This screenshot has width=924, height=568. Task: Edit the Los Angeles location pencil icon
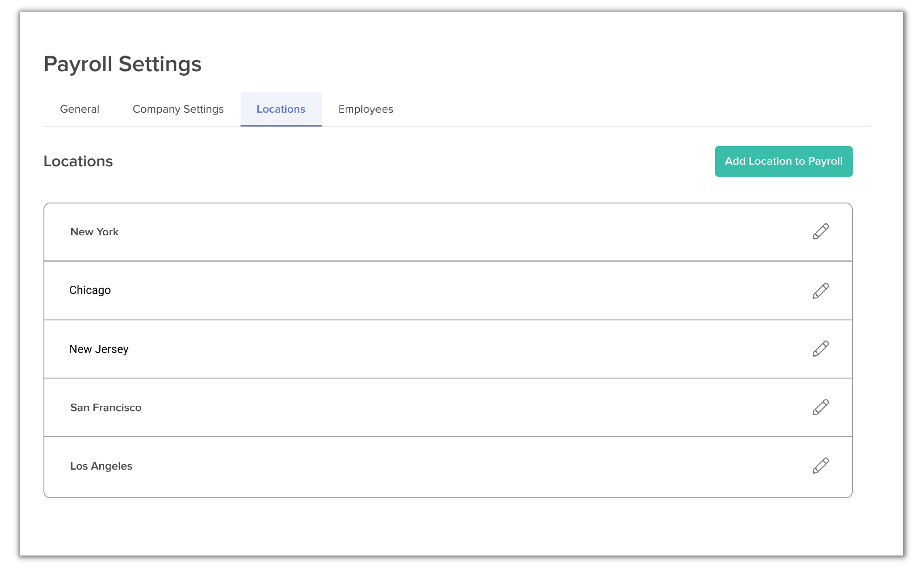821,466
